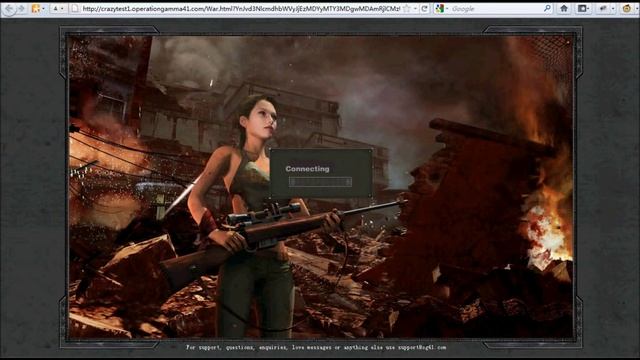Click the Connecting progress bar
Image resolution: width=640 pixels, height=360 pixels.
[x=320, y=182]
